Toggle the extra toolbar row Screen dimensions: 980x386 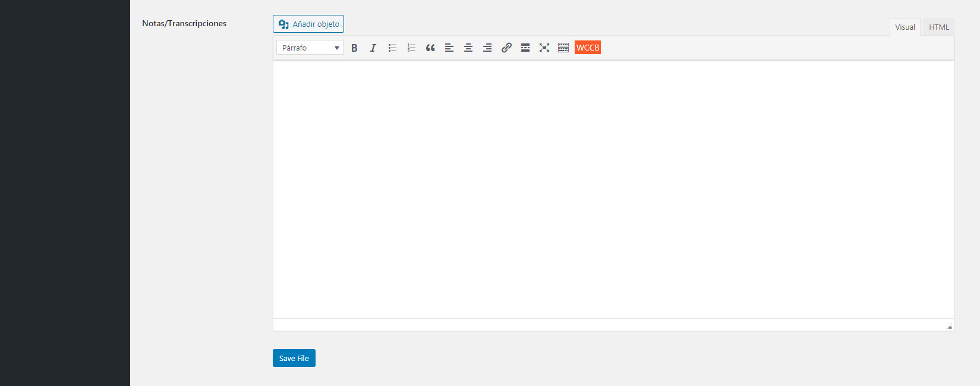tap(563, 48)
